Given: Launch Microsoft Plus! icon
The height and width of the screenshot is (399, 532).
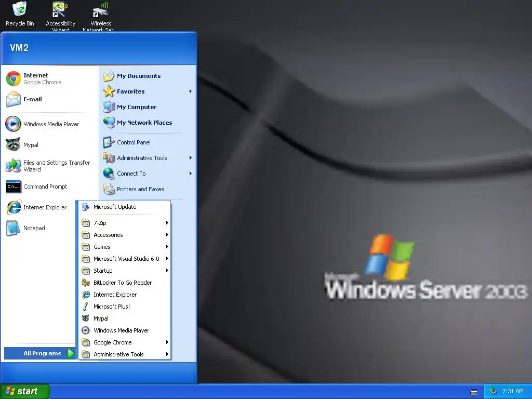Looking at the screenshot, I should click(86, 307).
